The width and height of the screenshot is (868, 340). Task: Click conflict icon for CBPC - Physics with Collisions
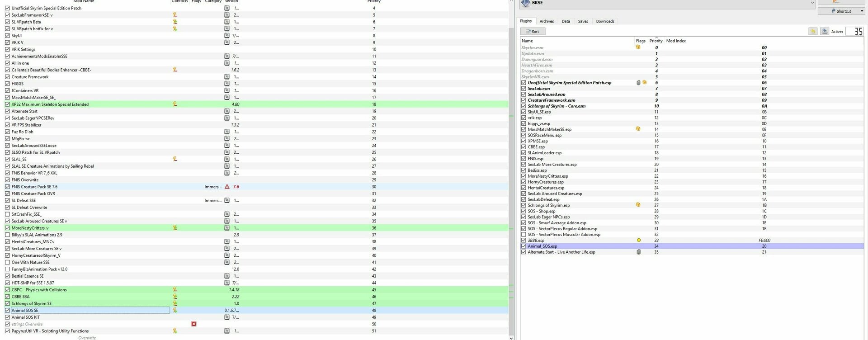click(175, 290)
